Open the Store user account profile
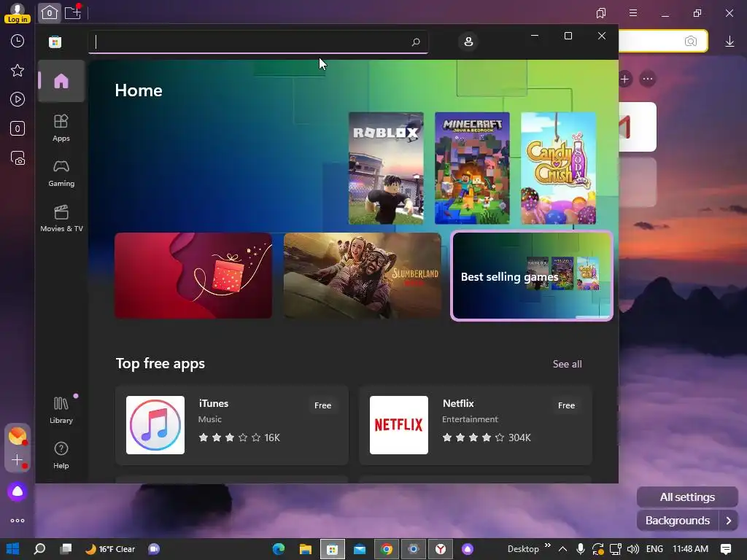Screen dimensions: 747x560 (468, 42)
